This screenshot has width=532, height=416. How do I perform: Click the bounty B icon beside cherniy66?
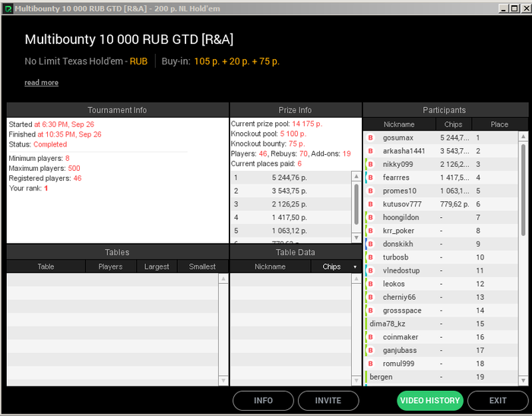pos(371,297)
